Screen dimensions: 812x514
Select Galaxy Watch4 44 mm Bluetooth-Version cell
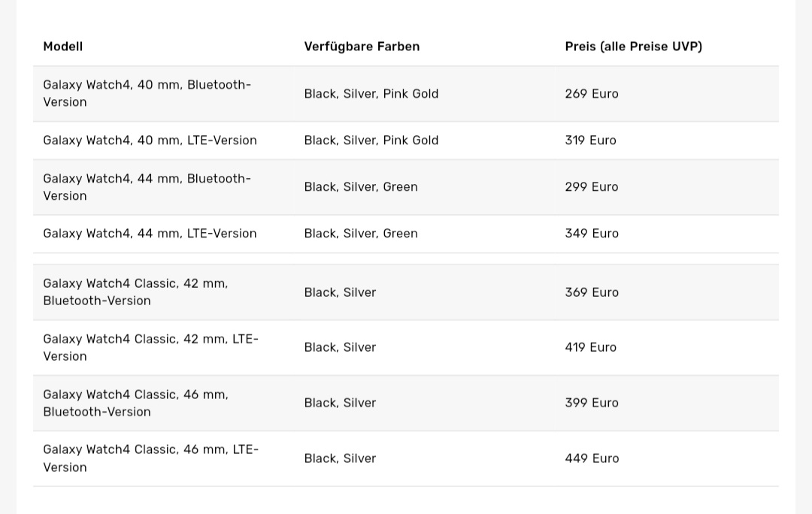click(147, 187)
